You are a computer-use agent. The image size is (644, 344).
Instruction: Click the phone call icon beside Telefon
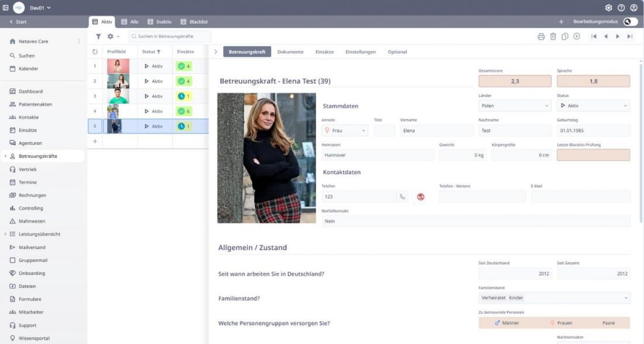tap(402, 197)
